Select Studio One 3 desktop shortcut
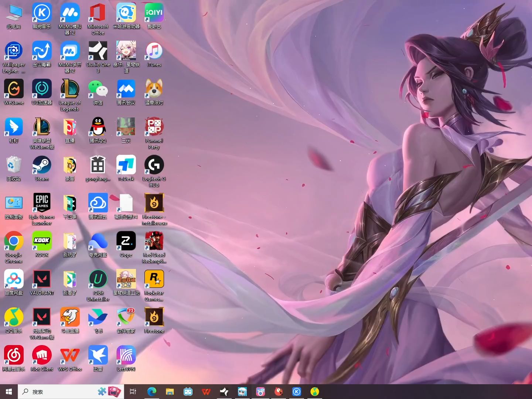This screenshot has height=399, width=532. point(98,57)
